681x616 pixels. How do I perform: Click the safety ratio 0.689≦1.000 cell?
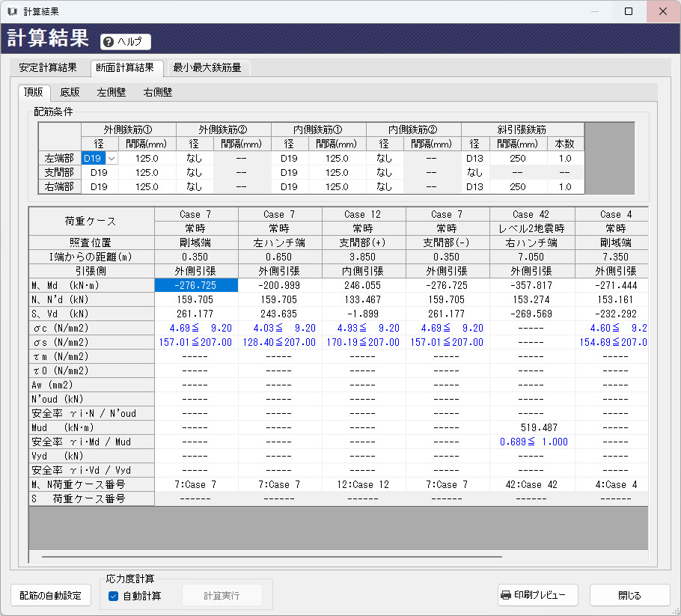(x=534, y=442)
